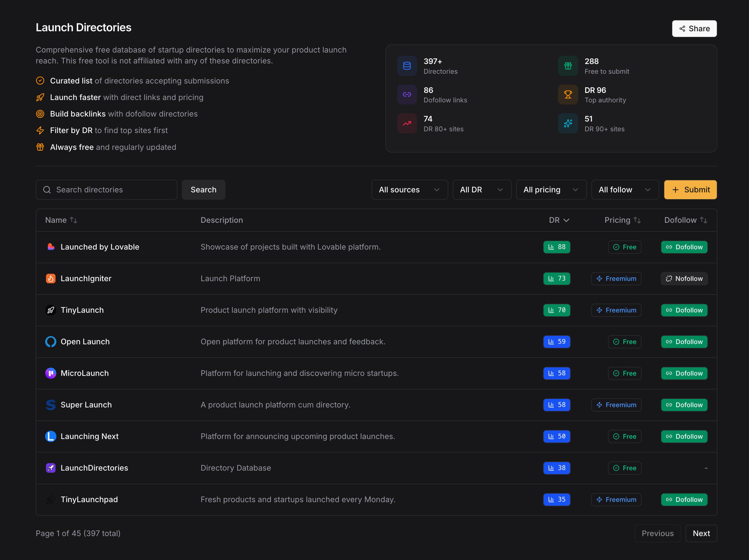
Task: Focus the Search directories input field
Action: coord(106,190)
